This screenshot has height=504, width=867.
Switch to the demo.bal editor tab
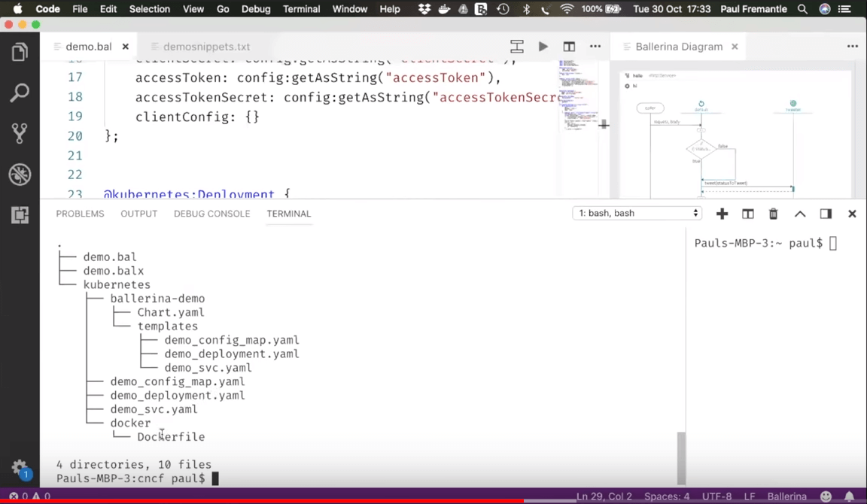tap(89, 47)
